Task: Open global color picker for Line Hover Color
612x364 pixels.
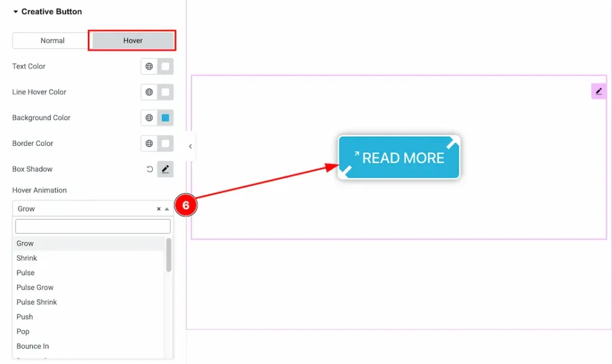Action: pyautogui.click(x=149, y=92)
